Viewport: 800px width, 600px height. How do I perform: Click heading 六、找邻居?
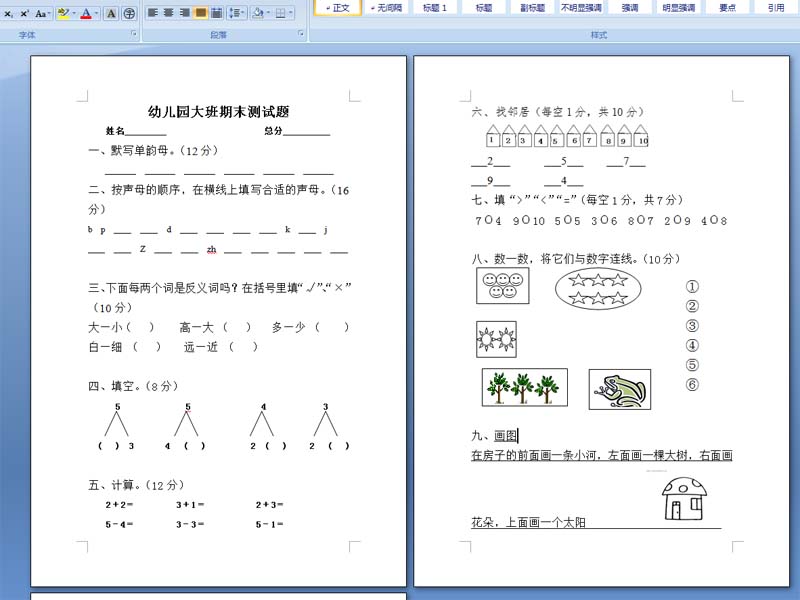(x=558, y=112)
